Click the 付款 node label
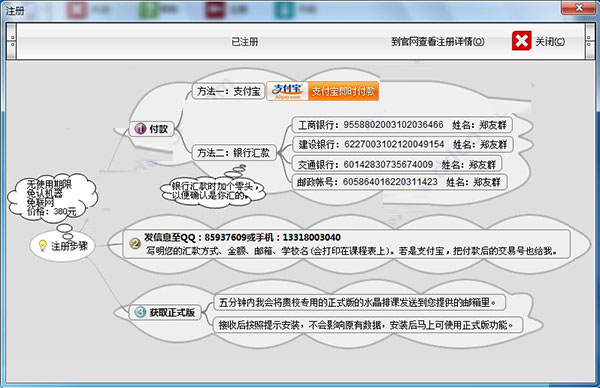Viewport: 600px width, 388px height. tap(158, 129)
